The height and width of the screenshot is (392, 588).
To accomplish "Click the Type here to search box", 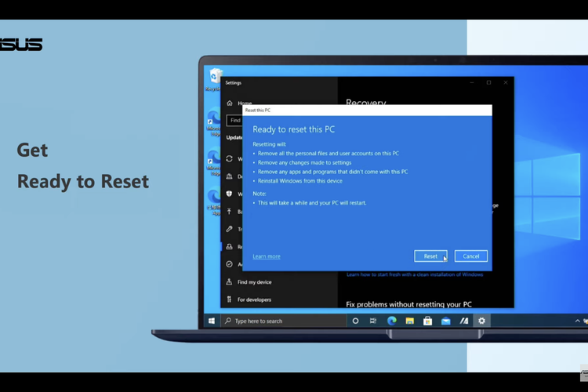I will point(284,321).
